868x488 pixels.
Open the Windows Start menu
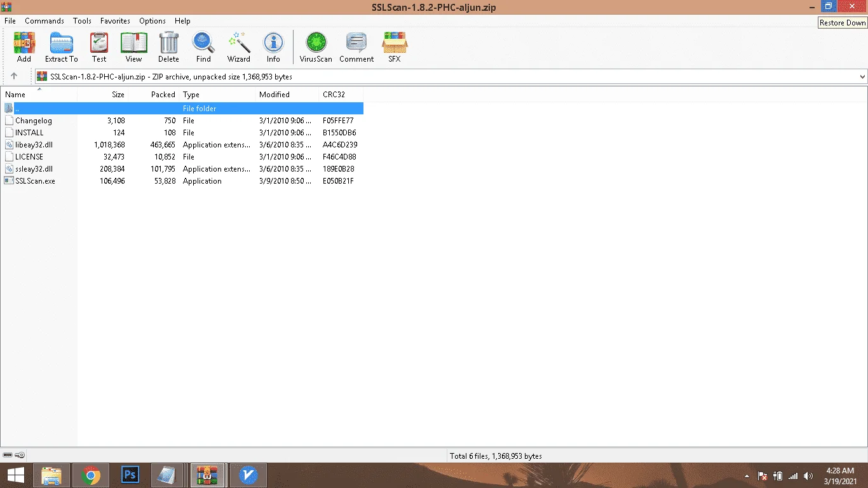click(x=16, y=475)
